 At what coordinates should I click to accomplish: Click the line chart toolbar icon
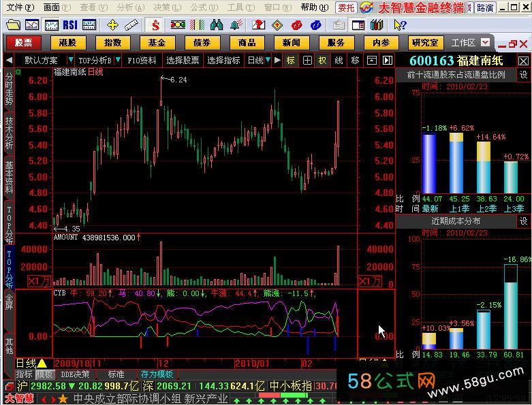click(x=32, y=25)
